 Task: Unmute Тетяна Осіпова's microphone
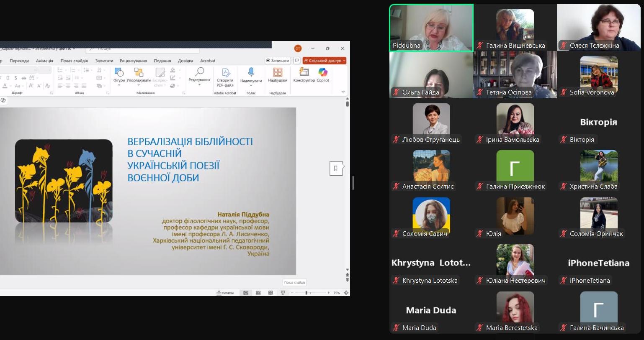pos(479,92)
